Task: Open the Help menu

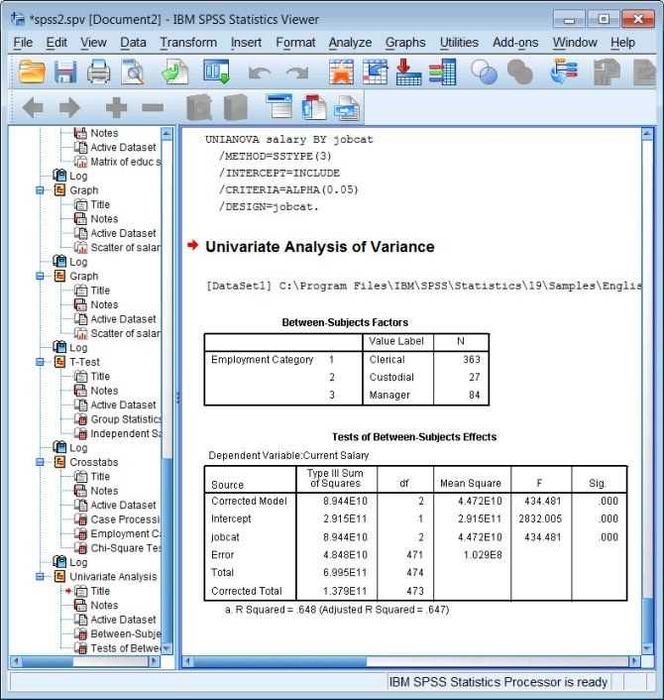Action: point(623,42)
